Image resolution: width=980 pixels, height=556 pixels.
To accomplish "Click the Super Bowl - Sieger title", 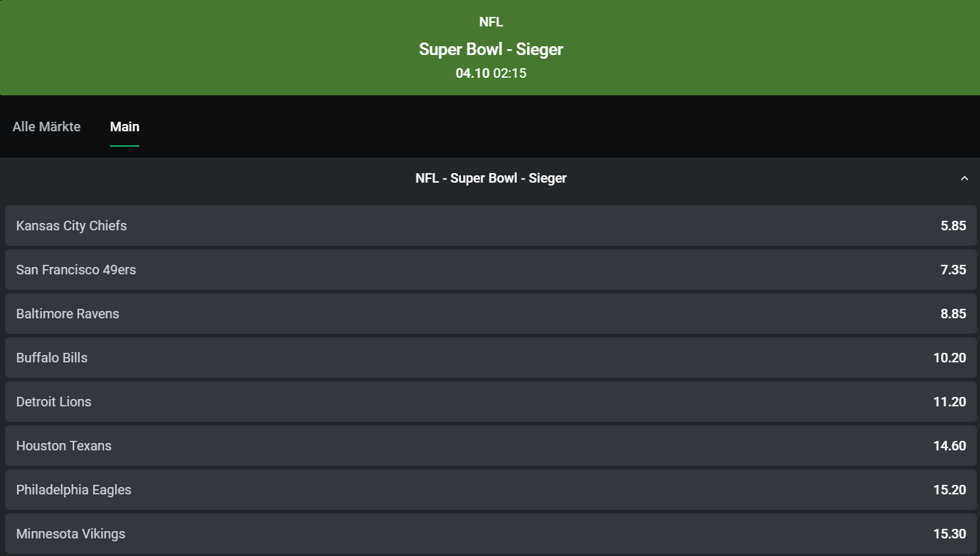I will (490, 48).
